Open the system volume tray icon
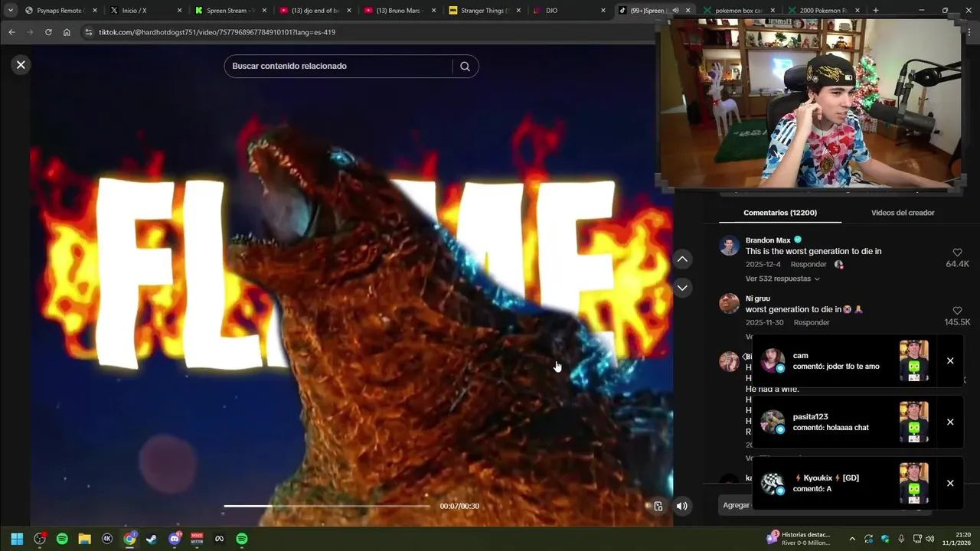This screenshot has height=551, width=980. click(x=930, y=539)
